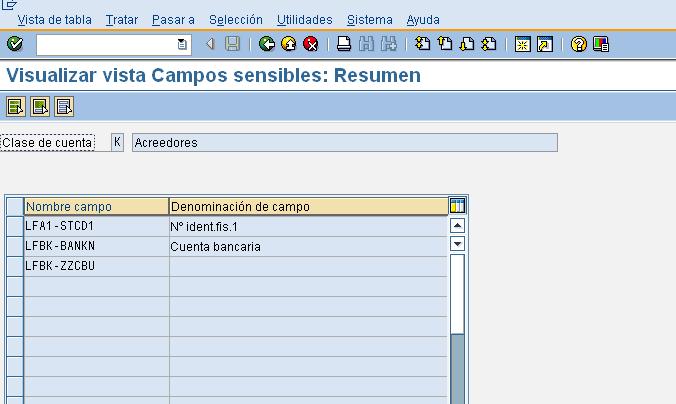
Task: Select row LFBK-ZZCBU using its row selector
Action: pos(14,266)
